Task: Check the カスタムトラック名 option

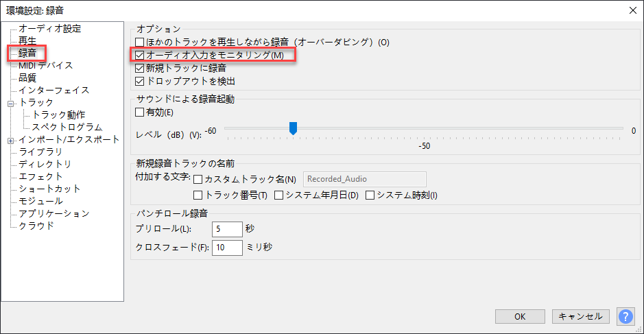Action: (x=198, y=180)
